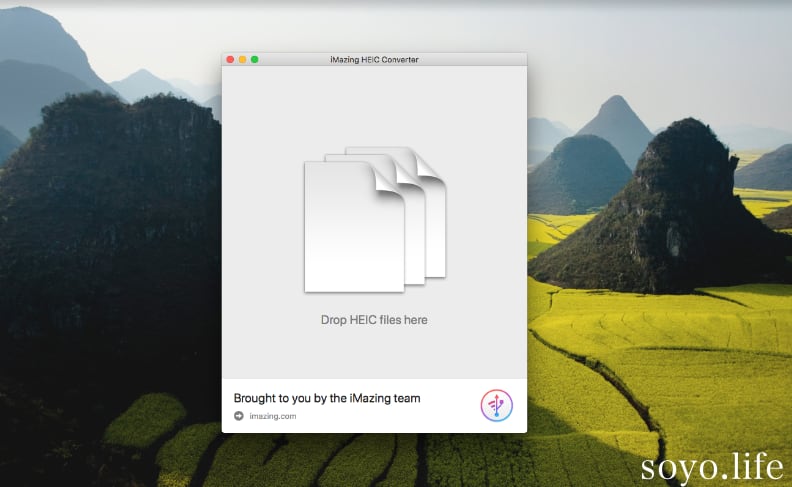Click the 'iMazing HEIC Converter' title bar text
The width and height of the screenshot is (792, 487).
374,60
